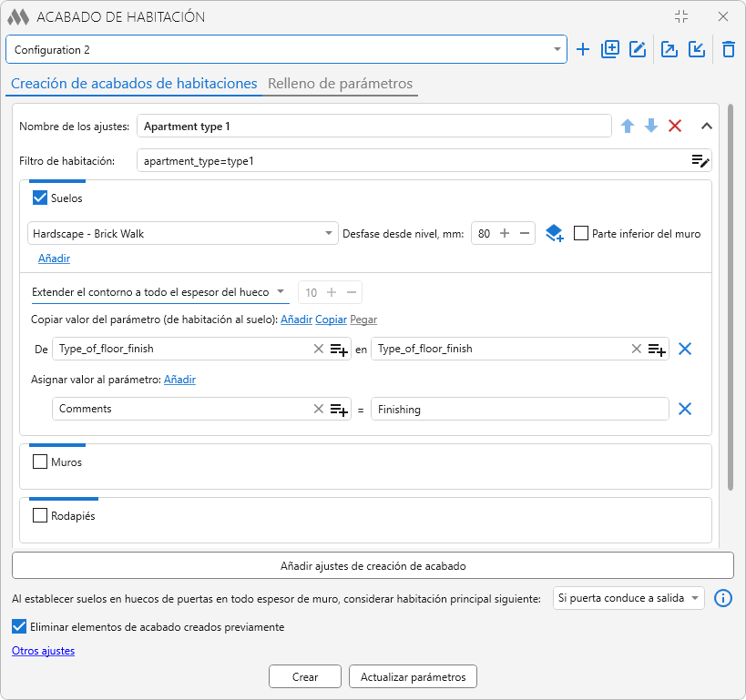Collapse the dialog with the shrink icon
Viewport: 746px width, 700px height.
click(681, 16)
